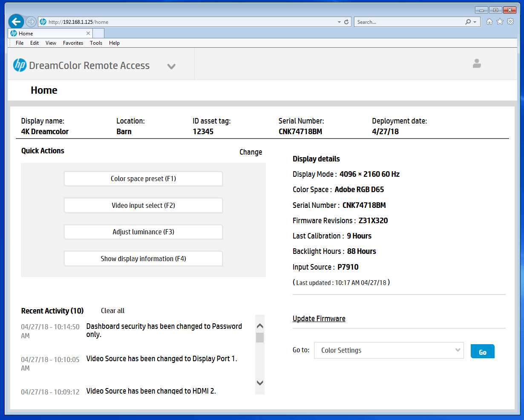Click the "04/27/18 - 10:14:50 AM" activity timestamp
The image size is (524, 420).
(x=50, y=331)
